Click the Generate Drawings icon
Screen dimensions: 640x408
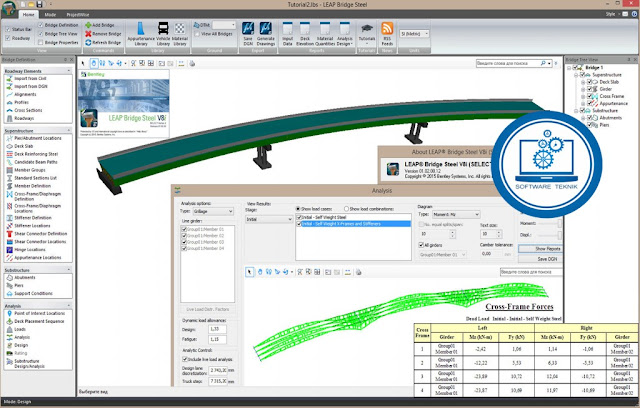click(266, 33)
